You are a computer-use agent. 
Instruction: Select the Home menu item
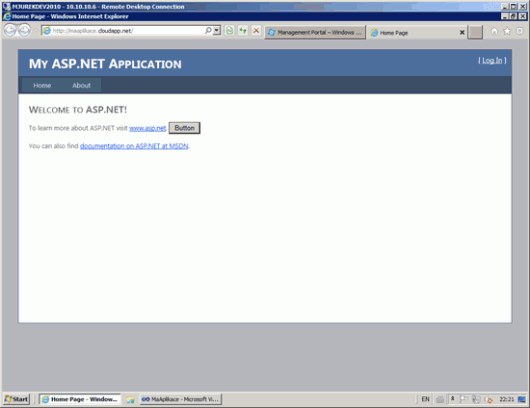[x=42, y=86]
